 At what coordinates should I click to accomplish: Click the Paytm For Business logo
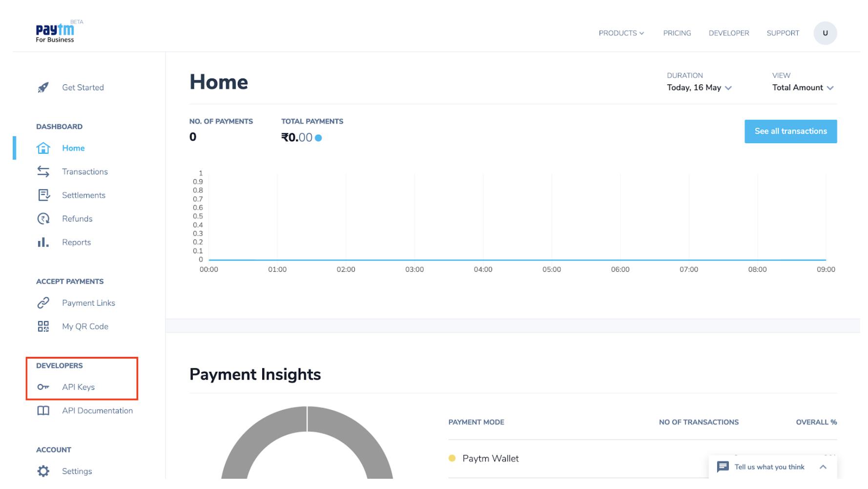(x=59, y=32)
